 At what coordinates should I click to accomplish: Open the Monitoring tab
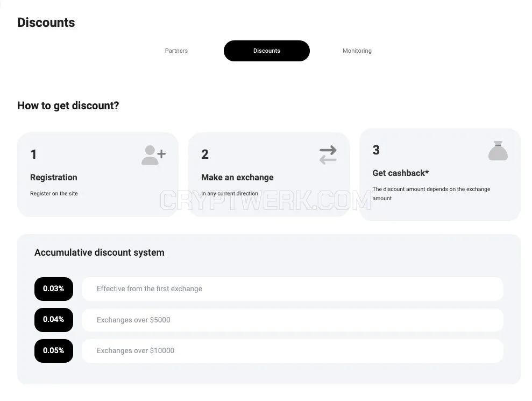click(357, 51)
